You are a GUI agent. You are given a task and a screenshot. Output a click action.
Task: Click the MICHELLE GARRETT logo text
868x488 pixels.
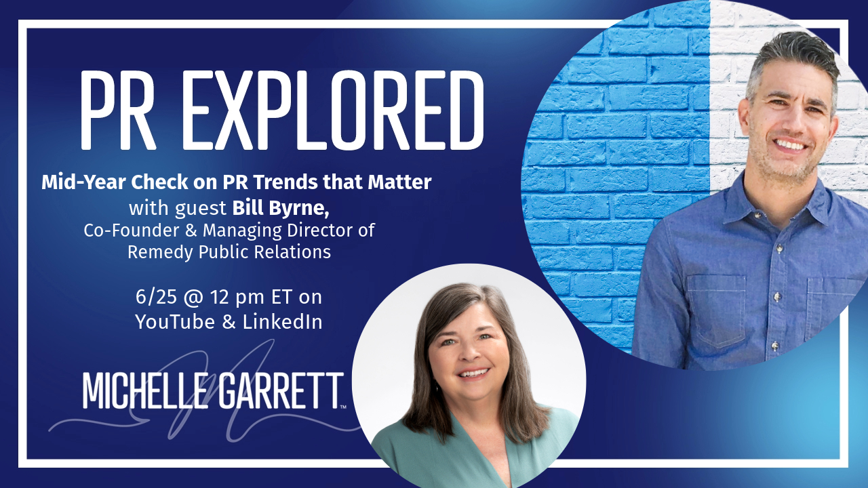(x=213, y=390)
